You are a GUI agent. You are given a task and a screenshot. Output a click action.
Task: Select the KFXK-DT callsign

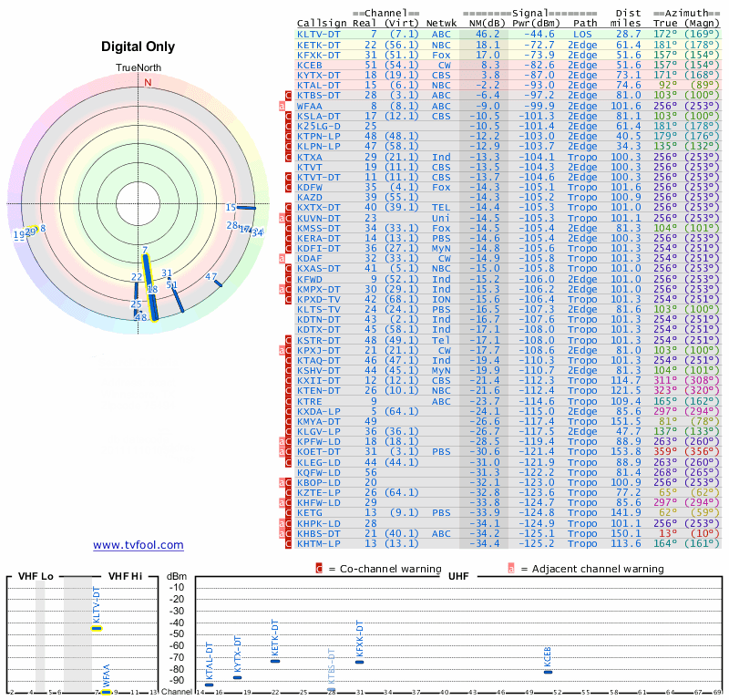(318, 55)
